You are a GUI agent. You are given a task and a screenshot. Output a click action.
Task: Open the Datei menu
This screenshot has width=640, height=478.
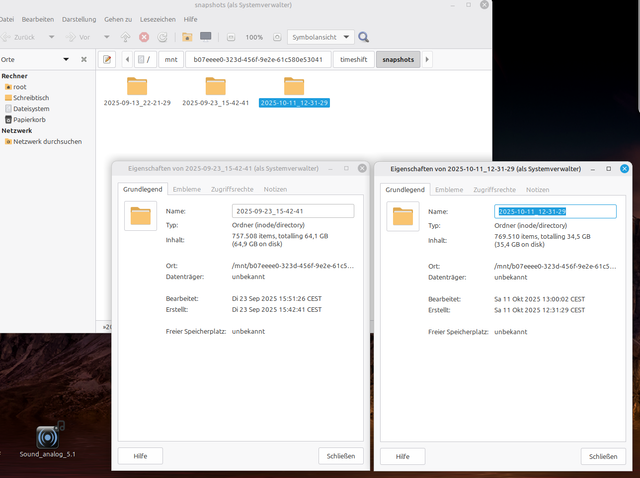[7, 19]
